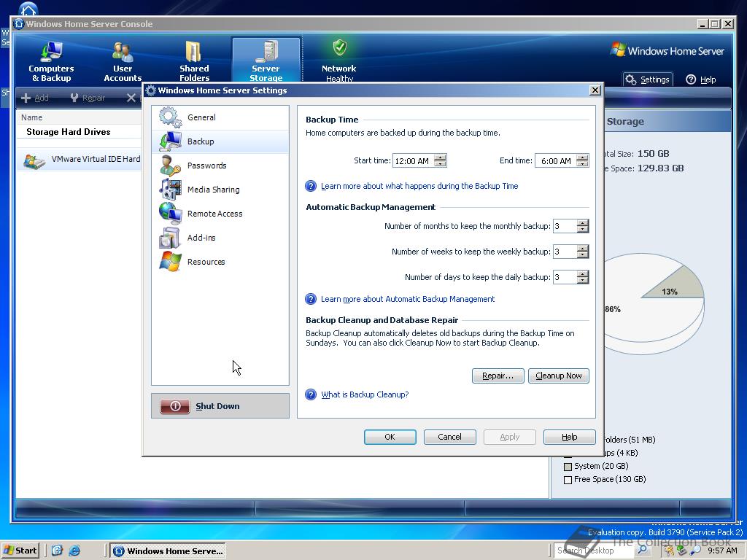
Task: Click the Media Sharing film icon
Action: 170,190
